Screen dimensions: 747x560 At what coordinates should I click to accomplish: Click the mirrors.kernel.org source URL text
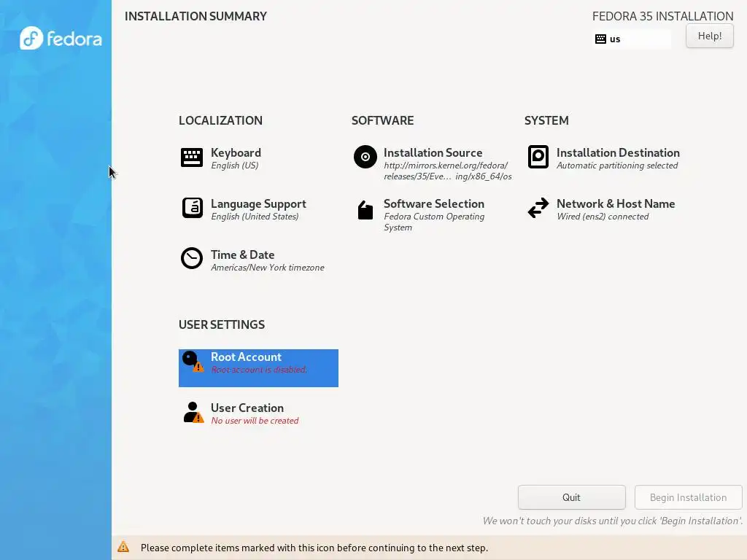(x=448, y=171)
